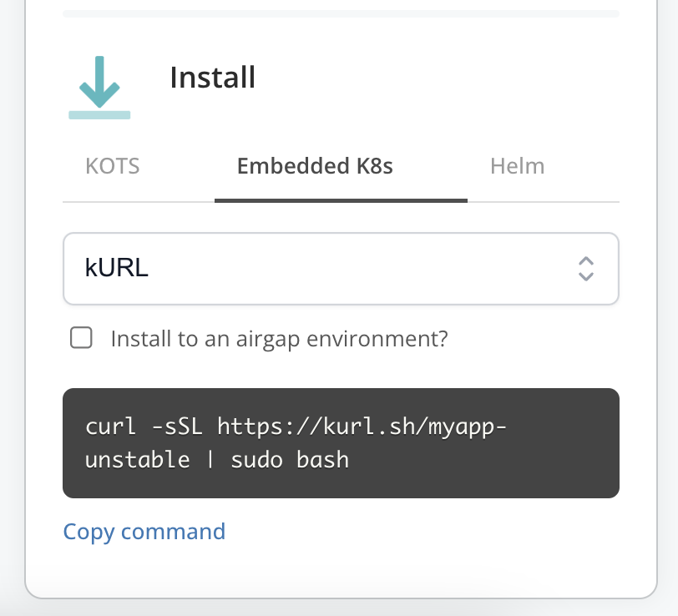Click "curl -sSL" in the command box

[143, 427]
